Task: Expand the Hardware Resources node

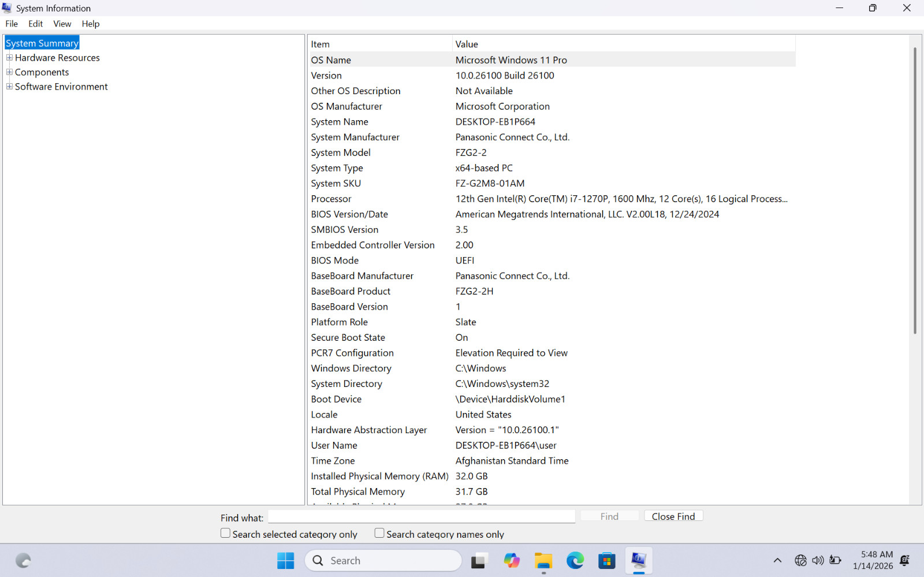Action: 9,58
